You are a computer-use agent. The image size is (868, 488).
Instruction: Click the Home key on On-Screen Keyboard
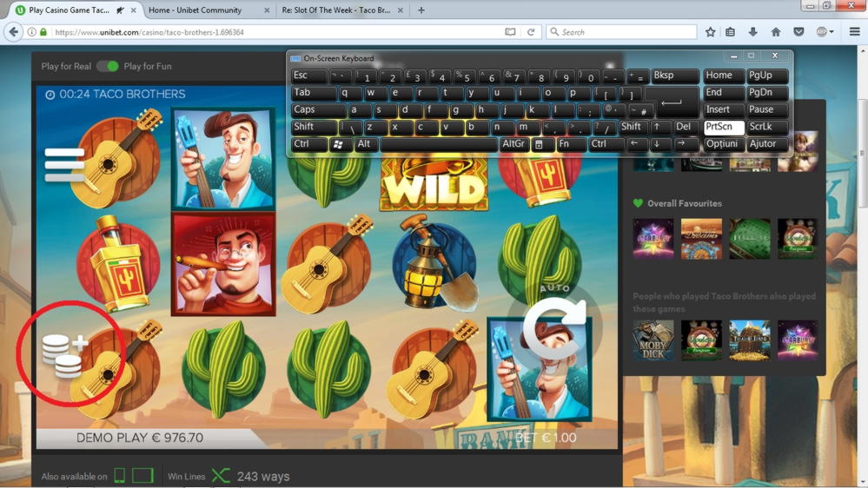click(724, 76)
